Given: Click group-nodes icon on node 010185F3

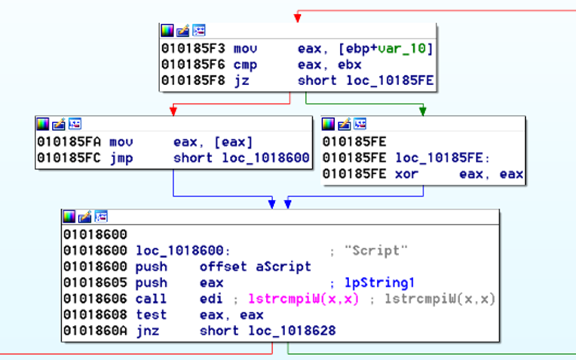Looking at the screenshot, I should (199, 30).
